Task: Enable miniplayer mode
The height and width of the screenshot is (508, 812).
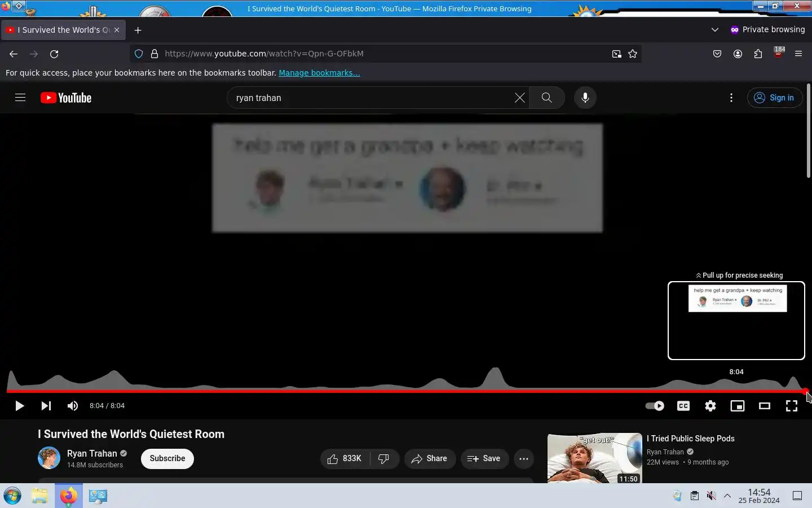Action: [x=738, y=406]
